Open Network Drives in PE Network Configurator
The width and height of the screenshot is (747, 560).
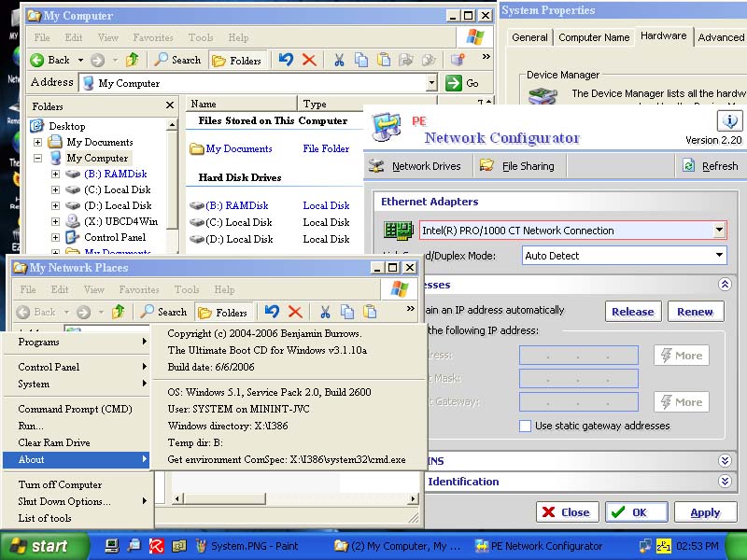[x=415, y=166]
